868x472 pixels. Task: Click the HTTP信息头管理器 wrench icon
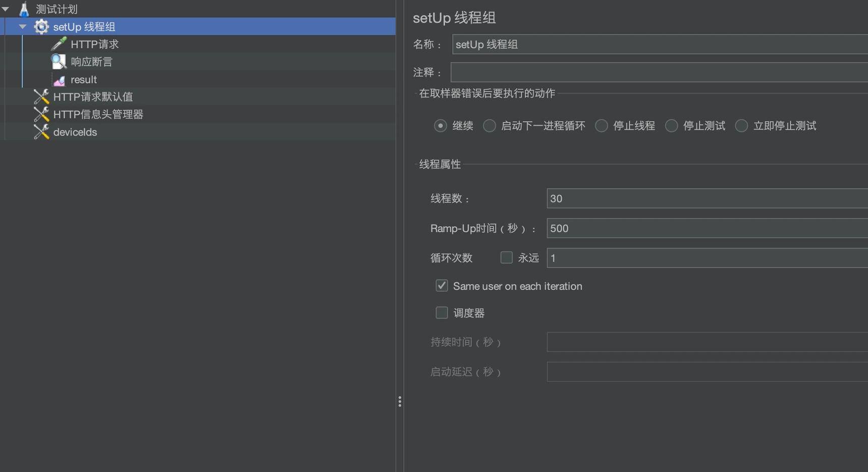tap(41, 114)
